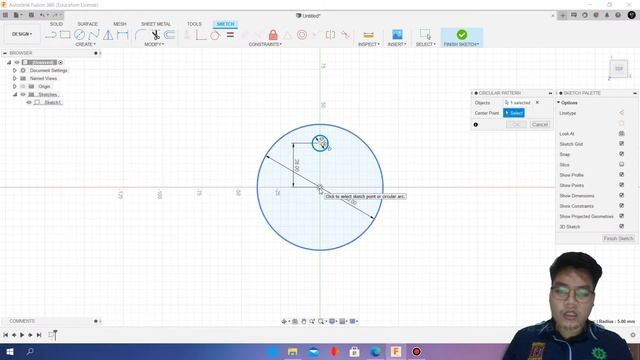Select the Line sketch tool

click(x=51, y=35)
